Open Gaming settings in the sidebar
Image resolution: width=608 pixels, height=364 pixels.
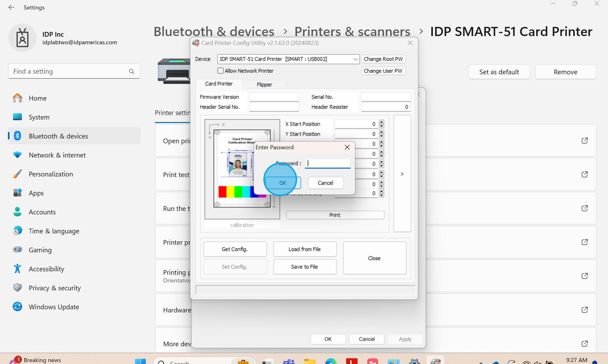(x=75, y=250)
